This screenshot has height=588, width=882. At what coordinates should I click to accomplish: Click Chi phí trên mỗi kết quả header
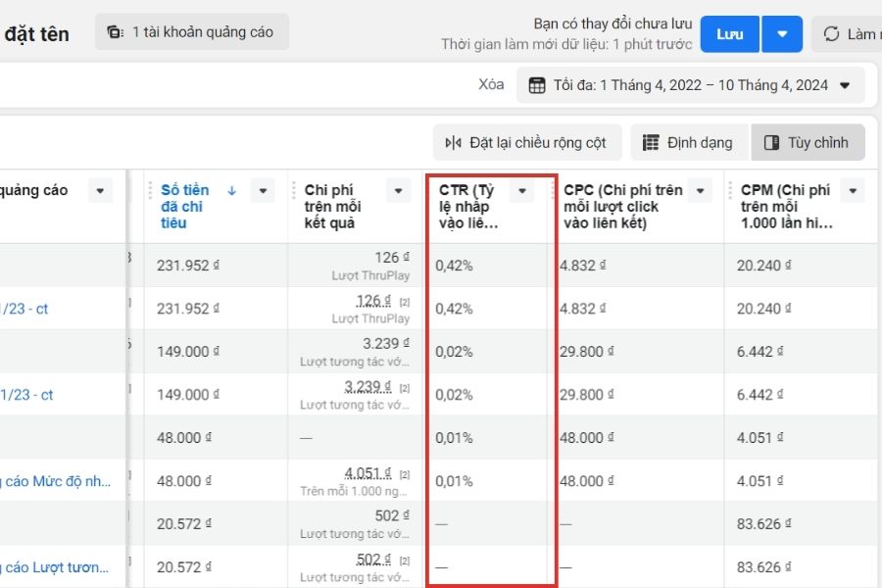(x=332, y=207)
